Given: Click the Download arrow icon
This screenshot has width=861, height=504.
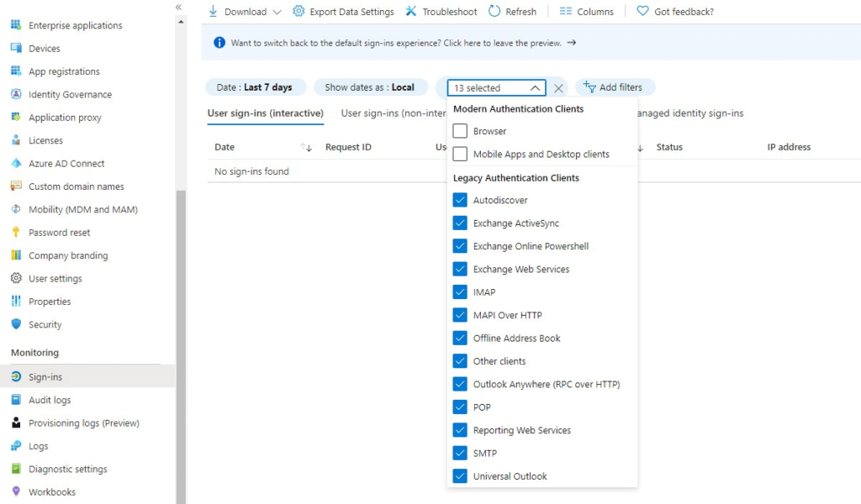Looking at the screenshot, I should [214, 12].
